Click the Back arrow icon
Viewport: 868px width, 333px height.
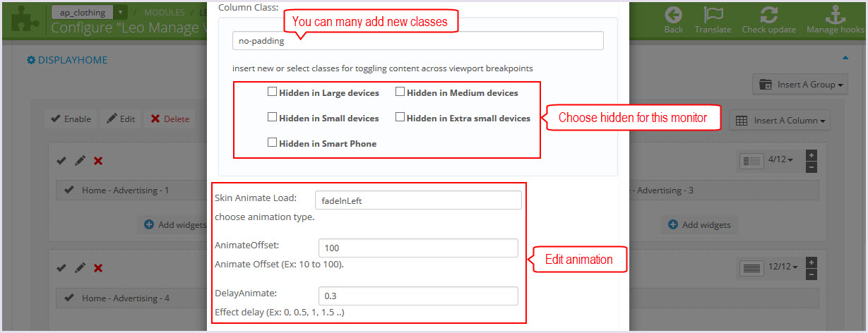(673, 15)
